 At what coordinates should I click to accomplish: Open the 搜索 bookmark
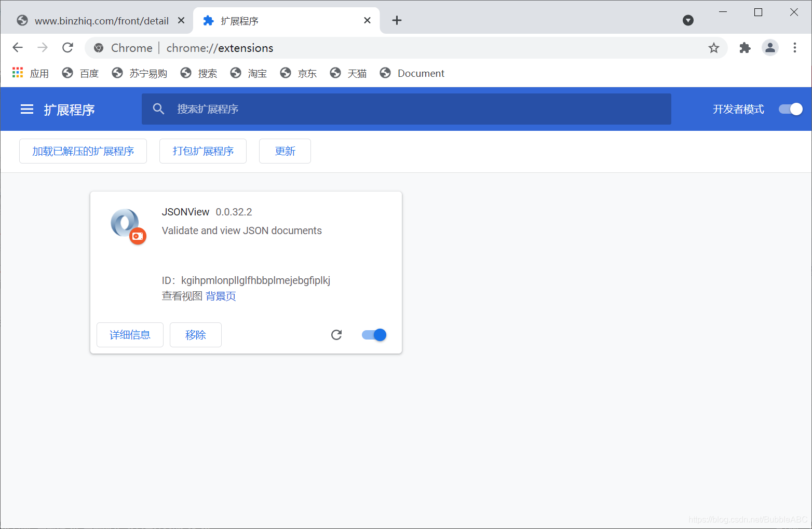198,73
